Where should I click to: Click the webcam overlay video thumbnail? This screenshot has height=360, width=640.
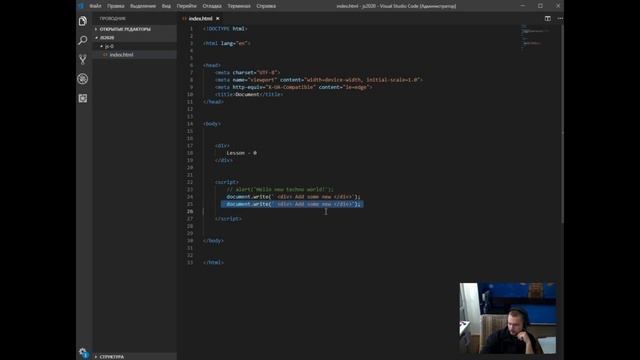508,318
